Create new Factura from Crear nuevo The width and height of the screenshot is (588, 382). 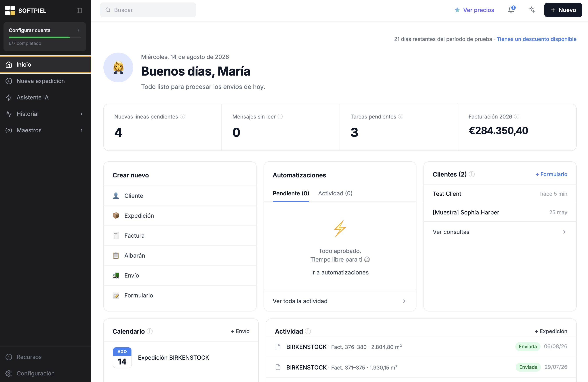click(x=180, y=235)
